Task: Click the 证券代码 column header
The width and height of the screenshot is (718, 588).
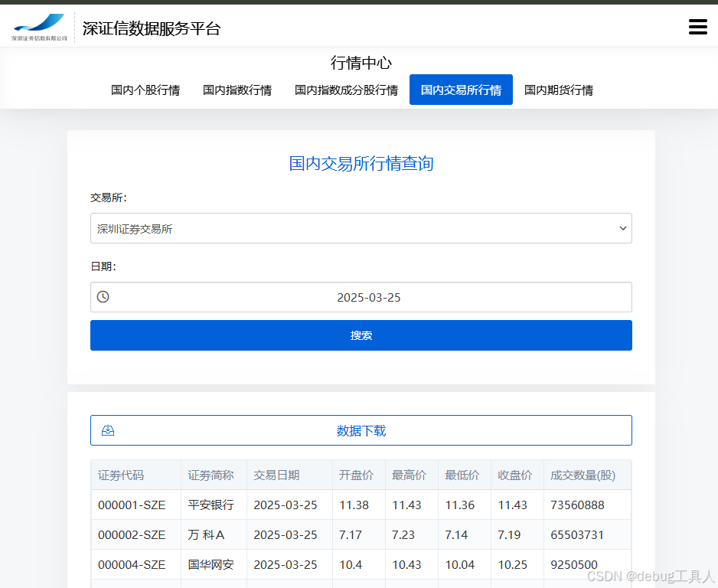Action: click(x=136, y=475)
